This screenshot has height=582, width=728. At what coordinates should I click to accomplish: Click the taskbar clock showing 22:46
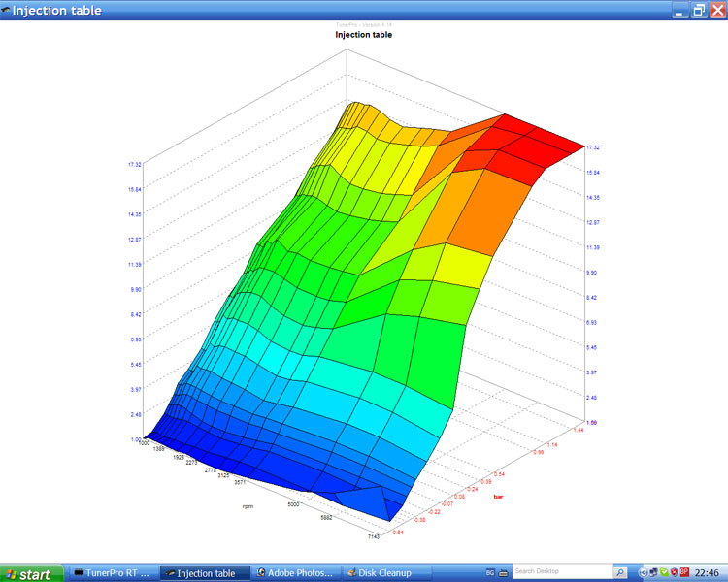click(709, 573)
